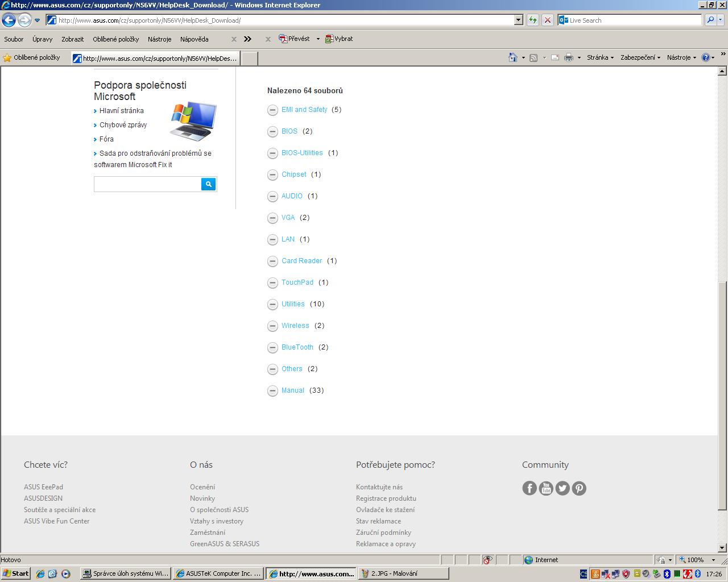The image size is (728, 582).
Task: Click the blue search button in Microsoft support box
Action: coord(209,184)
